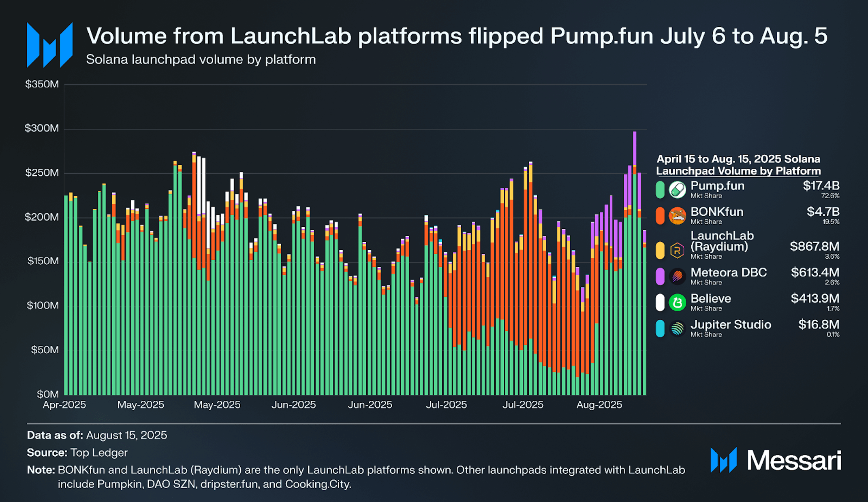Click the orange BONKfun color swatch
Screen dimensions: 868x502
click(660, 216)
